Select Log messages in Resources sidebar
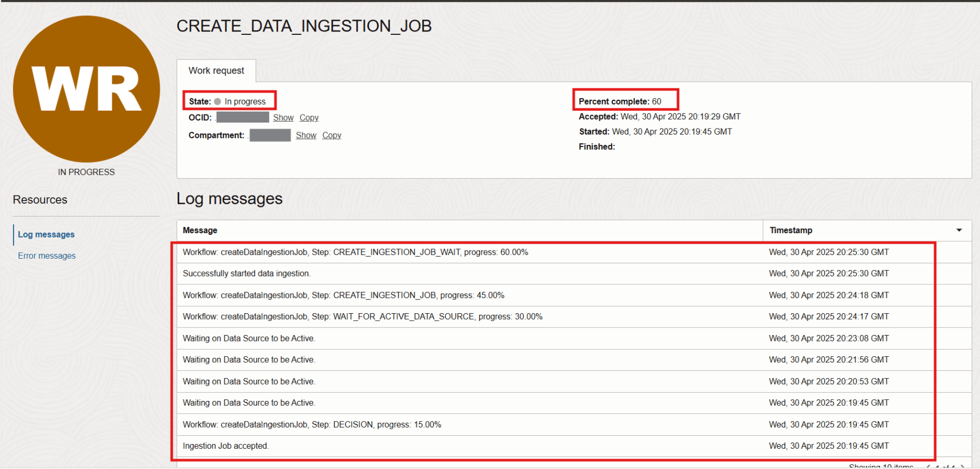Viewport: 980px width, 469px height. tap(46, 234)
